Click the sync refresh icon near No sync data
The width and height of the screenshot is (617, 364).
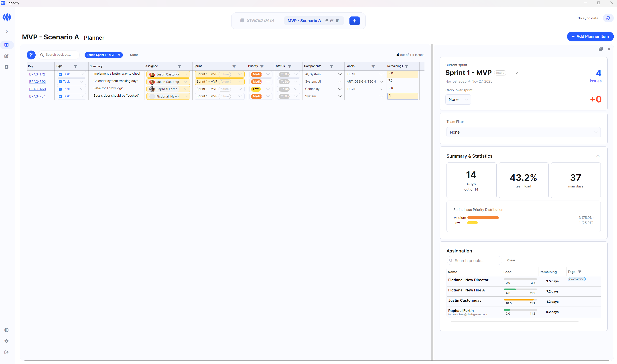[x=608, y=18]
